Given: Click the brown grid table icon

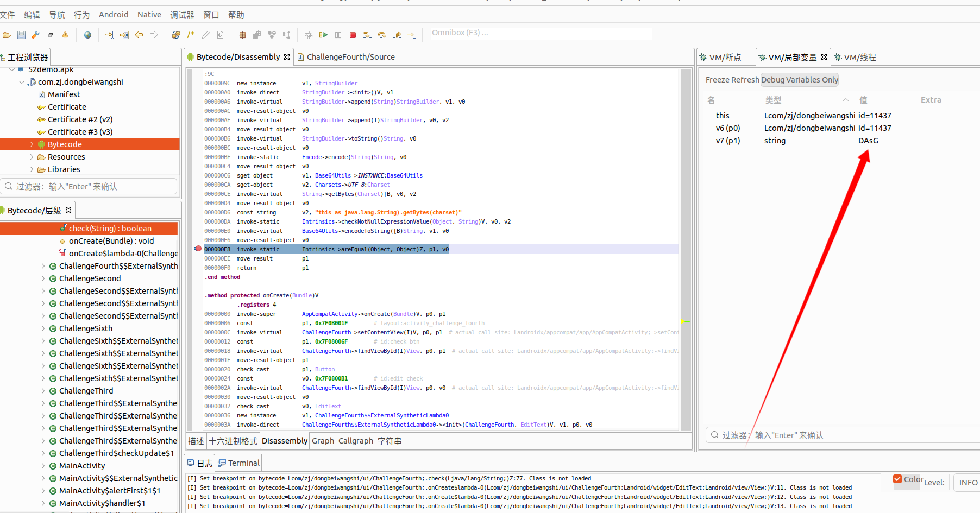Looking at the screenshot, I should 242,35.
